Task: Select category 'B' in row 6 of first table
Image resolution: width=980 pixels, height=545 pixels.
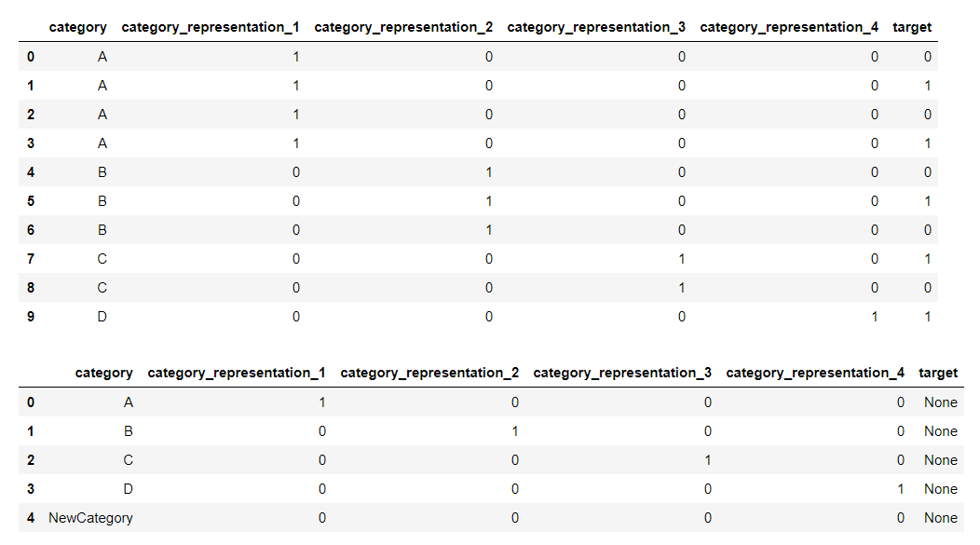Action: pyautogui.click(x=102, y=231)
